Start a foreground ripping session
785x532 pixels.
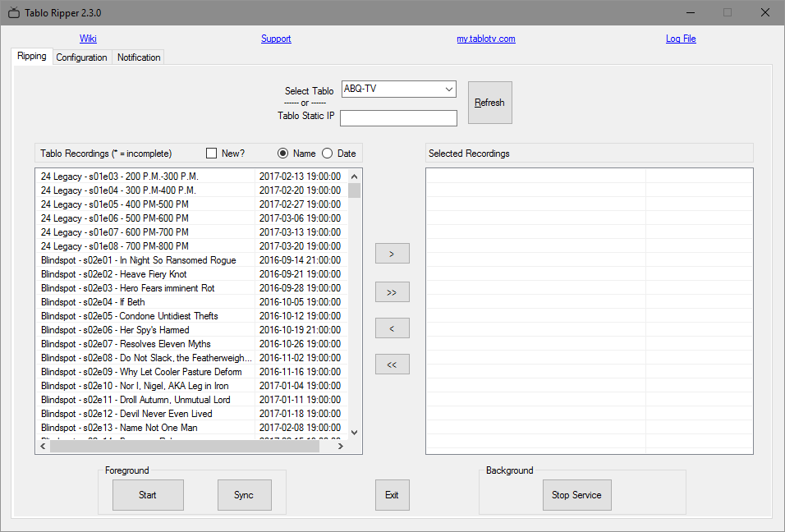tap(148, 495)
